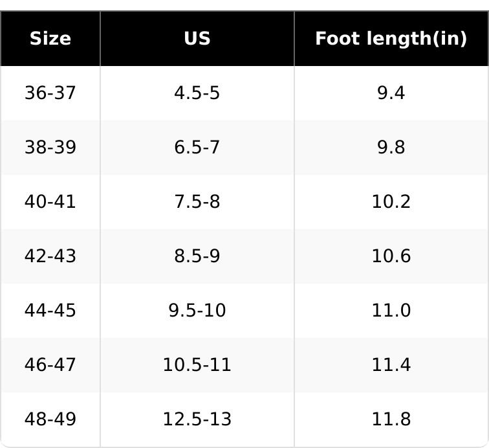Click the 10.6 foot length value
The width and height of the screenshot is (489, 448).
[x=391, y=256]
